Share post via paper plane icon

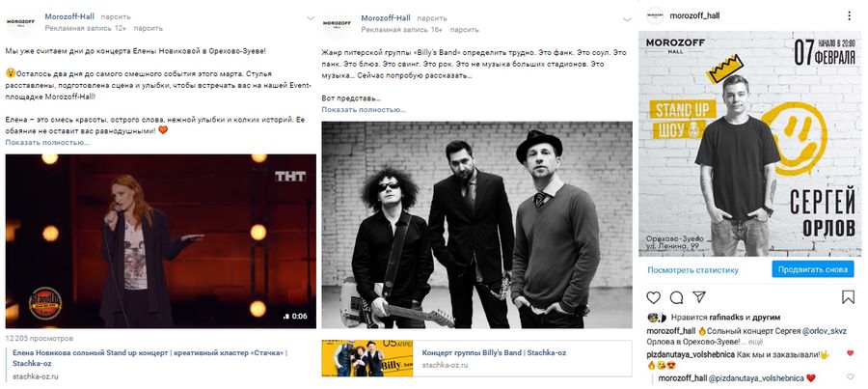pyautogui.click(x=699, y=297)
